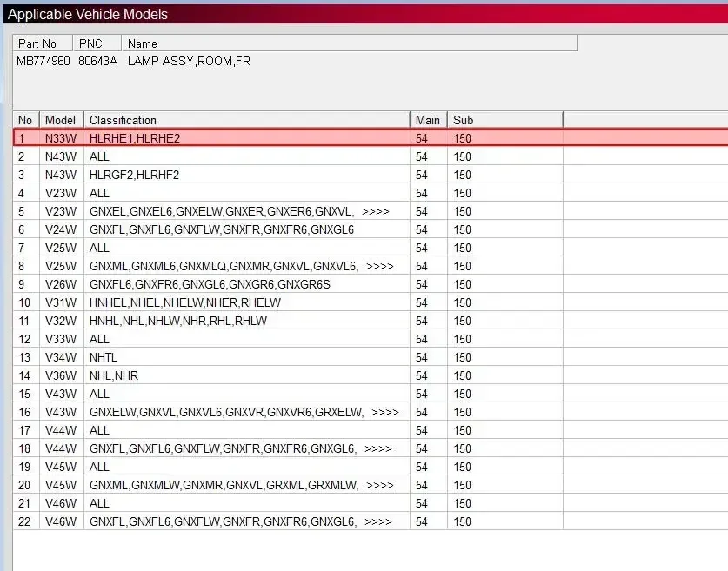This screenshot has height=571, width=728.
Task: Select PNC value 80643A
Action: coord(98,61)
